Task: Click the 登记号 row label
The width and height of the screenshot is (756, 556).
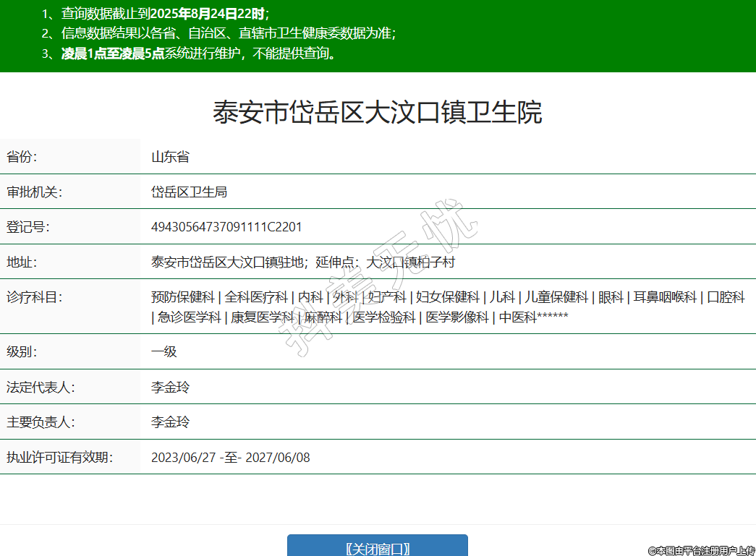Action: tap(28, 227)
